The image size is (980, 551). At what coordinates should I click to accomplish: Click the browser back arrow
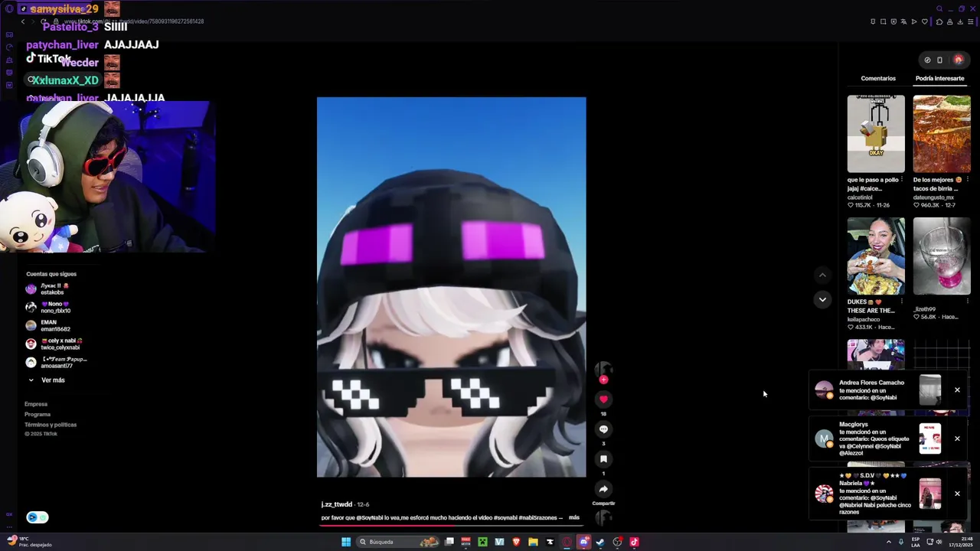23,21
